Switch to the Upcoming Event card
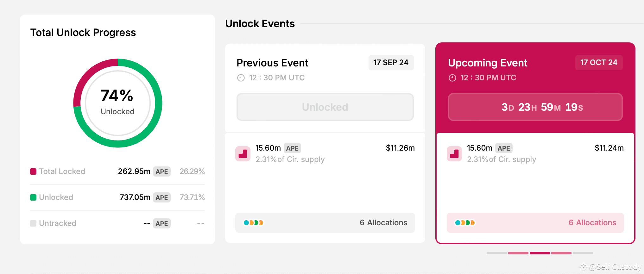 pyautogui.click(x=535, y=142)
